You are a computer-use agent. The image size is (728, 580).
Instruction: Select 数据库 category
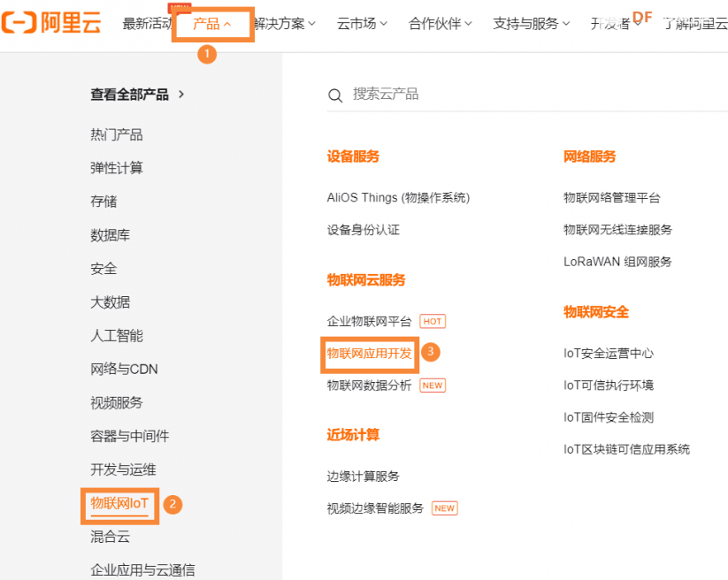click(x=110, y=235)
